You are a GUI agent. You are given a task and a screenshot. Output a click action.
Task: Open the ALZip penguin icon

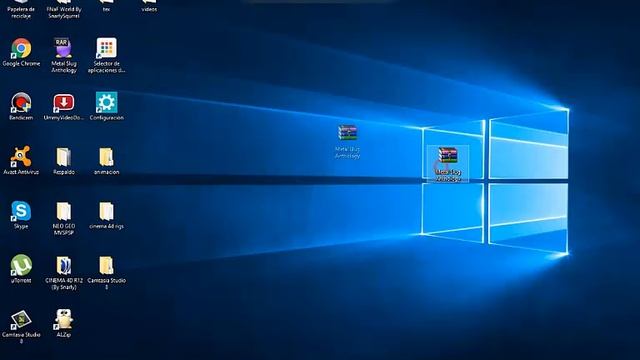point(64,323)
